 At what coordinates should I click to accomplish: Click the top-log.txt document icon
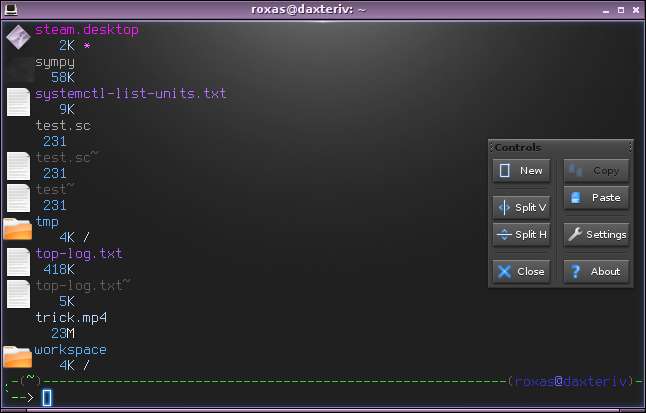(18, 262)
